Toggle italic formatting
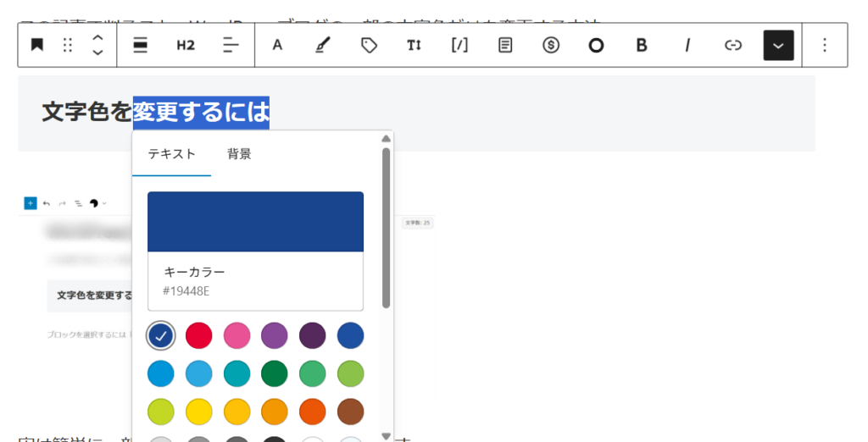The height and width of the screenshot is (442, 868). 687,46
